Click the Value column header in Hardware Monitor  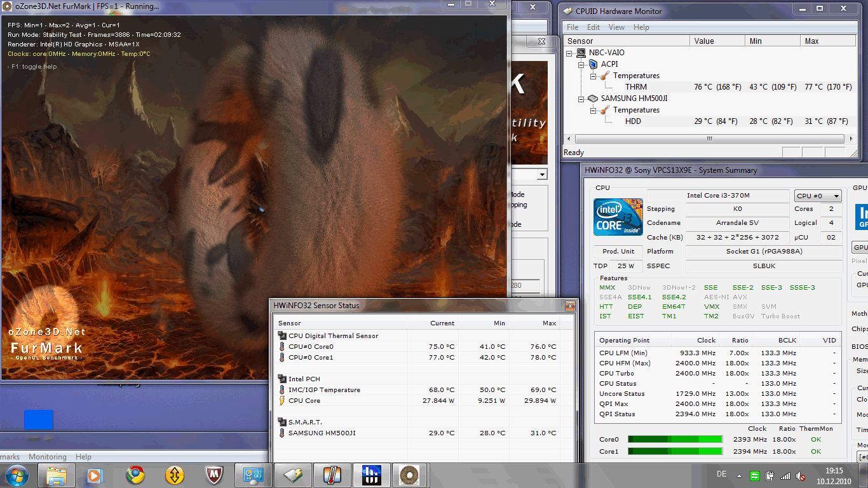tap(717, 41)
